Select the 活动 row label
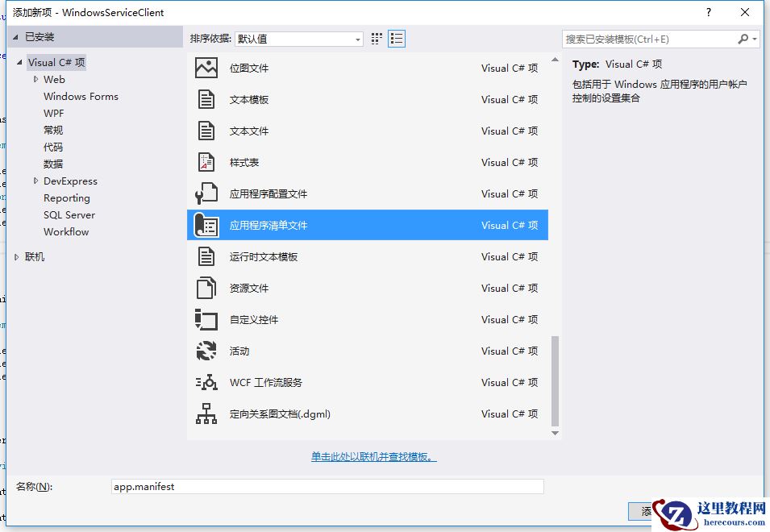Screen dimensions: 770x532 [x=239, y=351]
